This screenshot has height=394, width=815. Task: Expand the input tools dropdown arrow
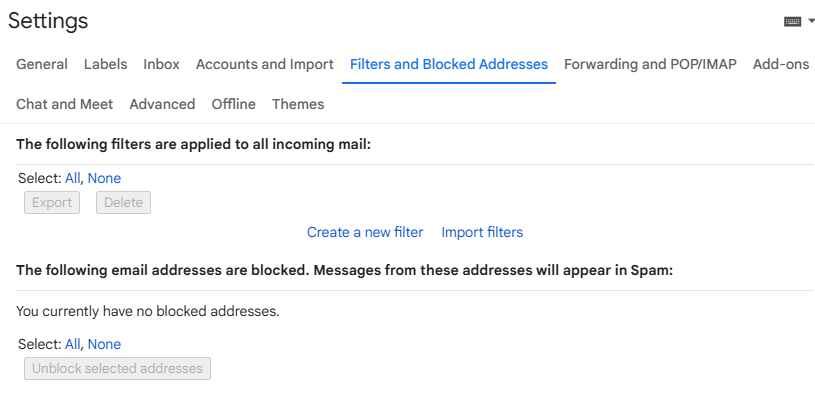(811, 21)
